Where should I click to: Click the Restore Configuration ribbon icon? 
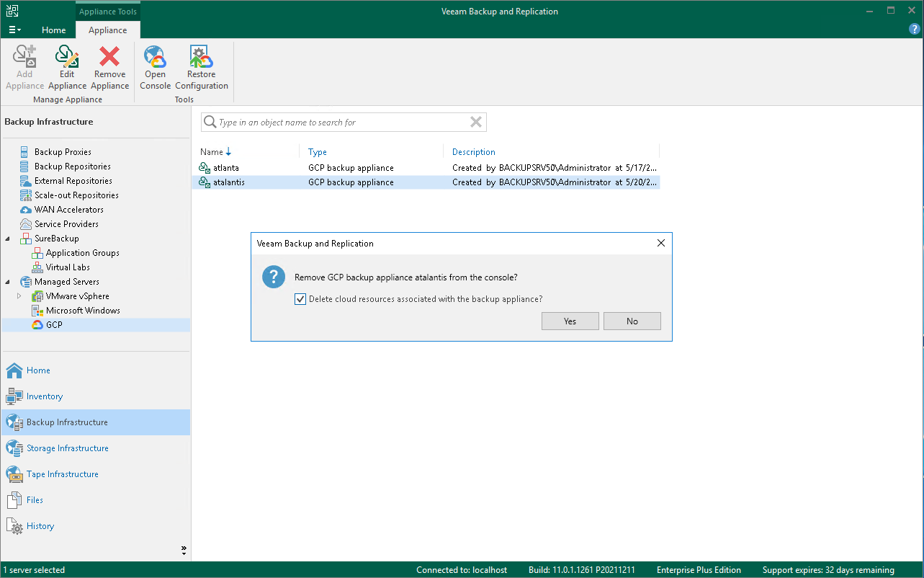click(201, 56)
